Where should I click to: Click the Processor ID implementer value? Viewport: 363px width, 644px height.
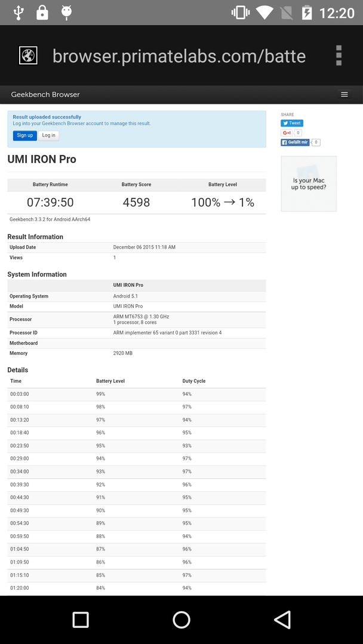click(x=167, y=333)
